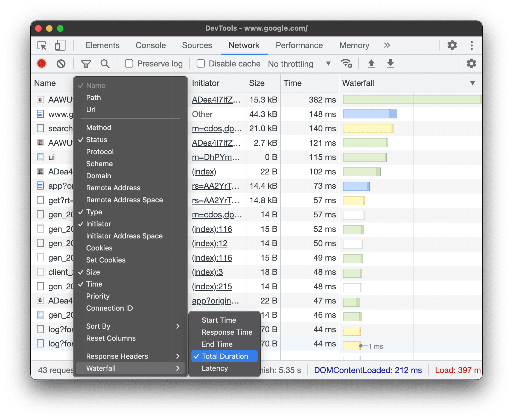Clear the network log
The image size is (513, 420).
[x=61, y=64]
